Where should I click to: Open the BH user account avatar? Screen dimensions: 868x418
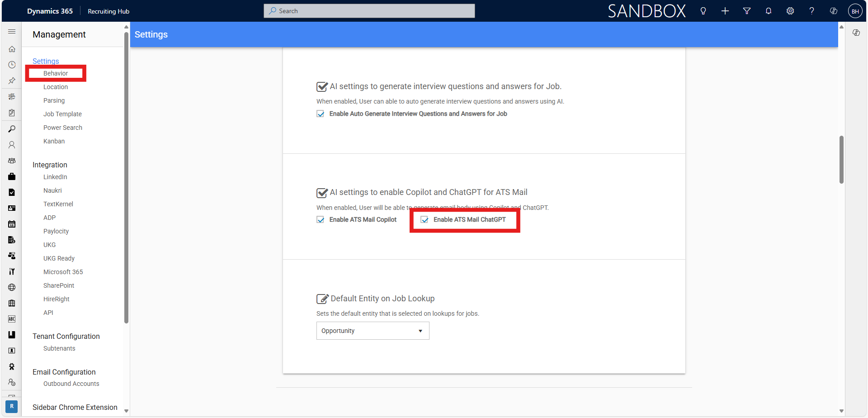click(855, 11)
